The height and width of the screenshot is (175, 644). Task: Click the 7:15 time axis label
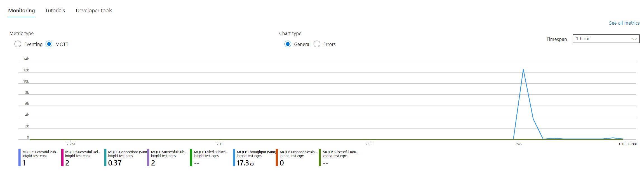220,144
